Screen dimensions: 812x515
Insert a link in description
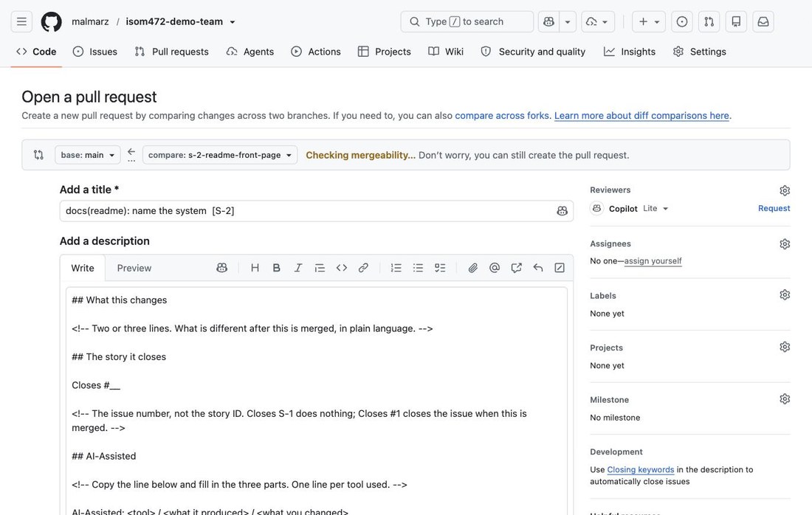click(363, 268)
